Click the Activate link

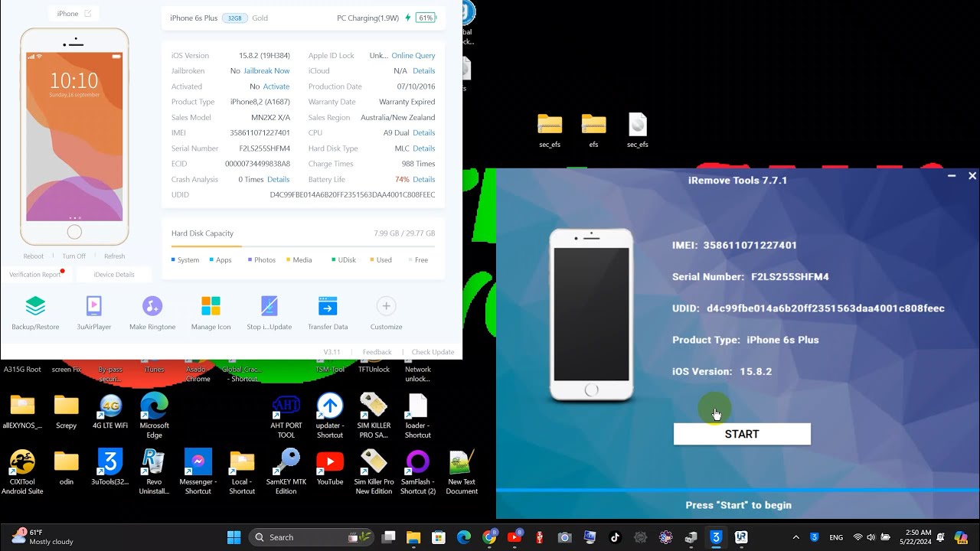pos(276,86)
